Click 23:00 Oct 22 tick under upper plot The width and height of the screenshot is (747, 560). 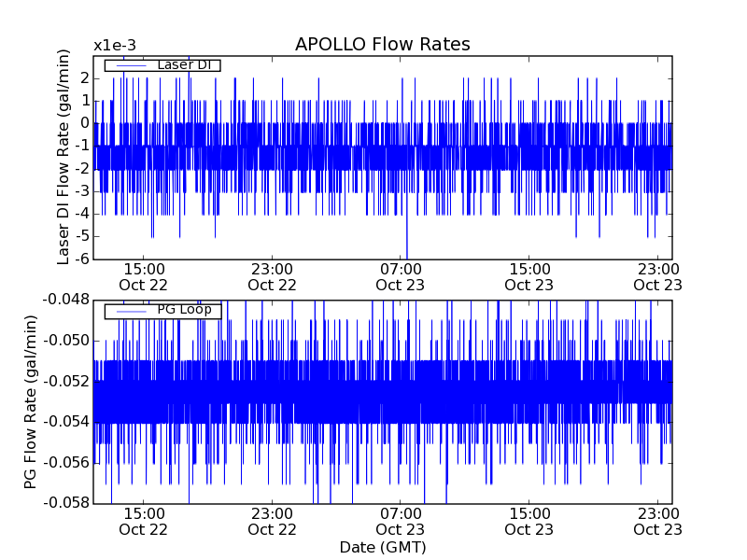[272, 276]
